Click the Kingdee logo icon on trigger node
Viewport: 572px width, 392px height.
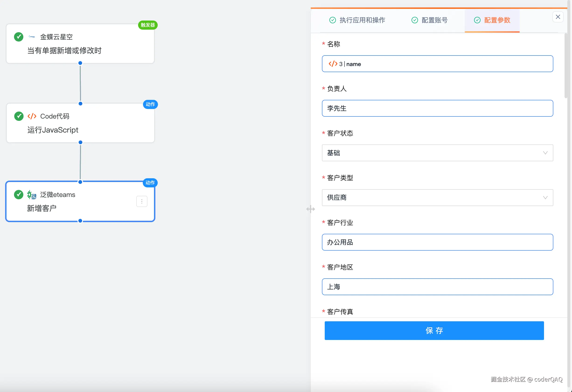point(32,37)
